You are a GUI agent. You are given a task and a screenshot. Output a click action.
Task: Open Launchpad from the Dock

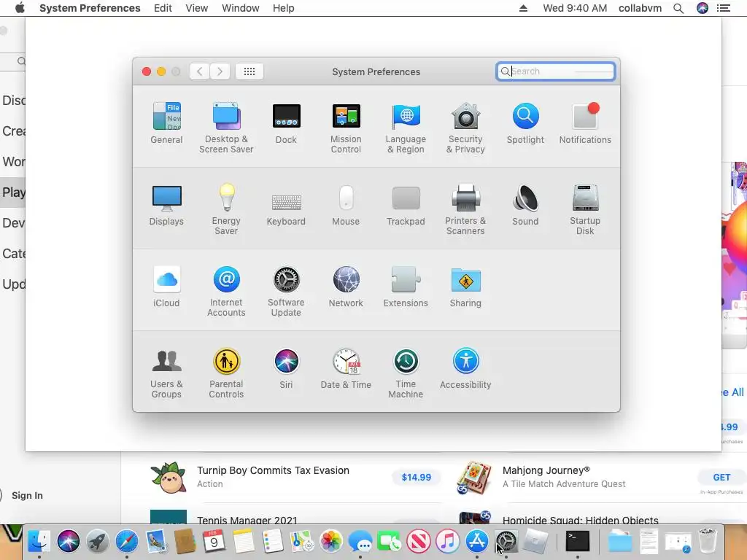[x=98, y=542]
